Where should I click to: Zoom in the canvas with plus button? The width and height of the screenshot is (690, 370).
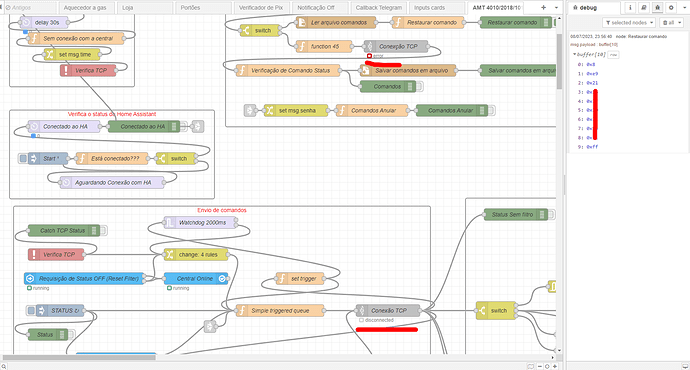coord(555,366)
